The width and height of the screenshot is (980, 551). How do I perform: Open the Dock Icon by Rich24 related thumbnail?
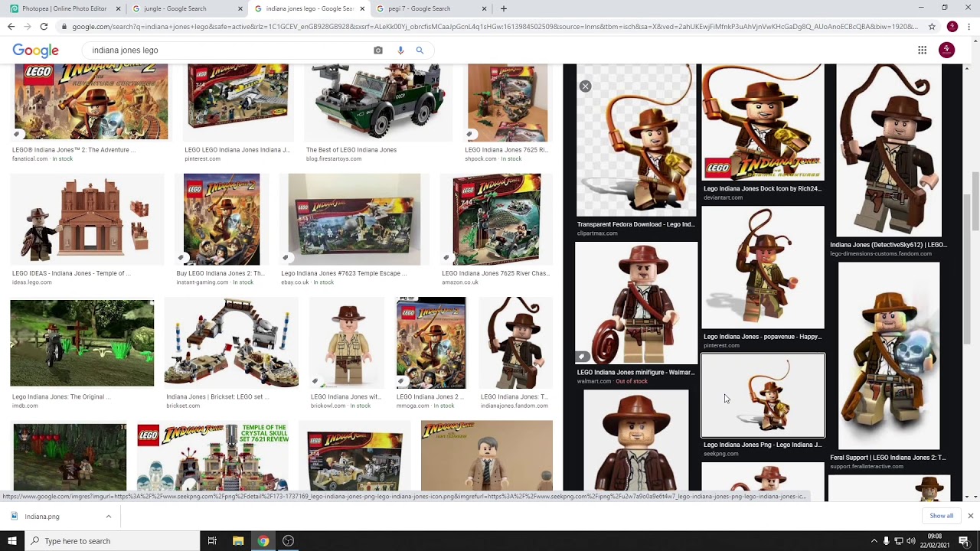pyautogui.click(x=763, y=122)
